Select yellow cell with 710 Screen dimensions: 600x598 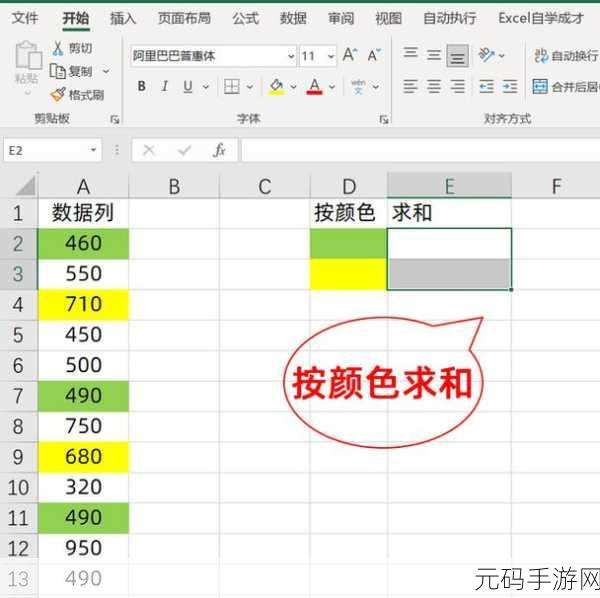tap(83, 305)
